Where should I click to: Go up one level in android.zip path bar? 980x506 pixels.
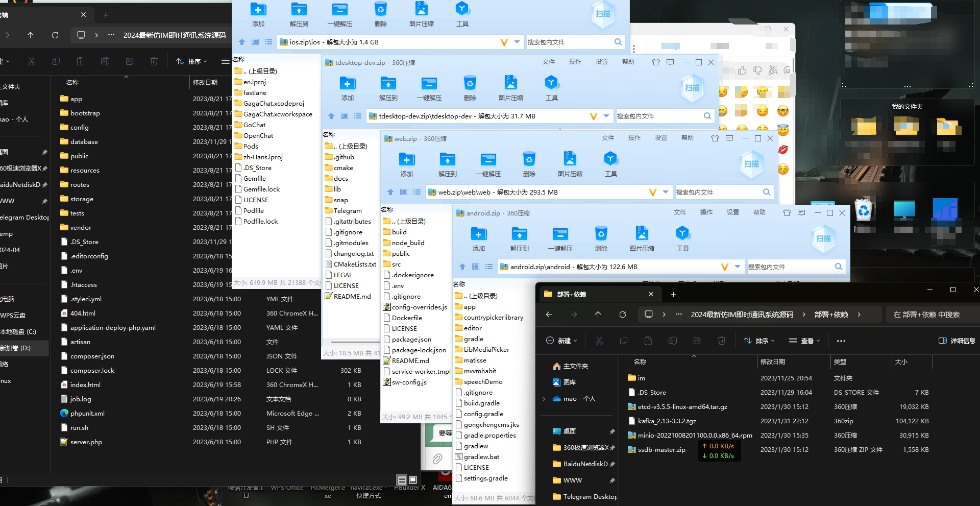pos(462,267)
